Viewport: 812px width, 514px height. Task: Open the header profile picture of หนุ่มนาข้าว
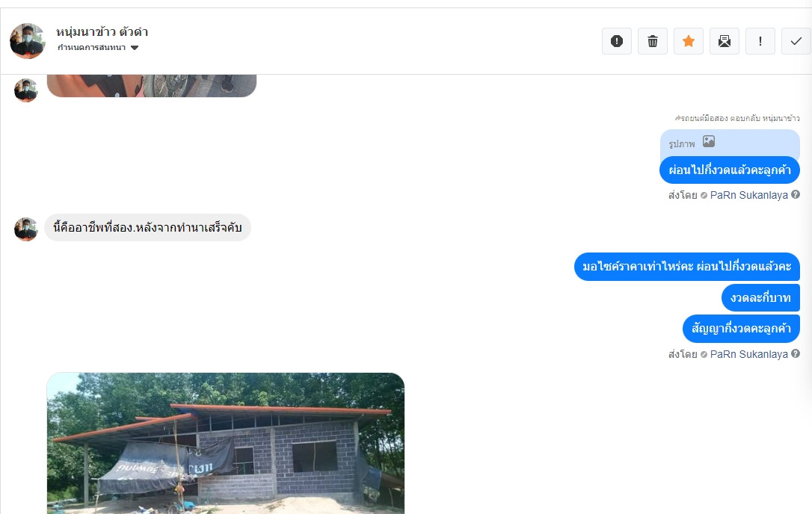point(28,41)
